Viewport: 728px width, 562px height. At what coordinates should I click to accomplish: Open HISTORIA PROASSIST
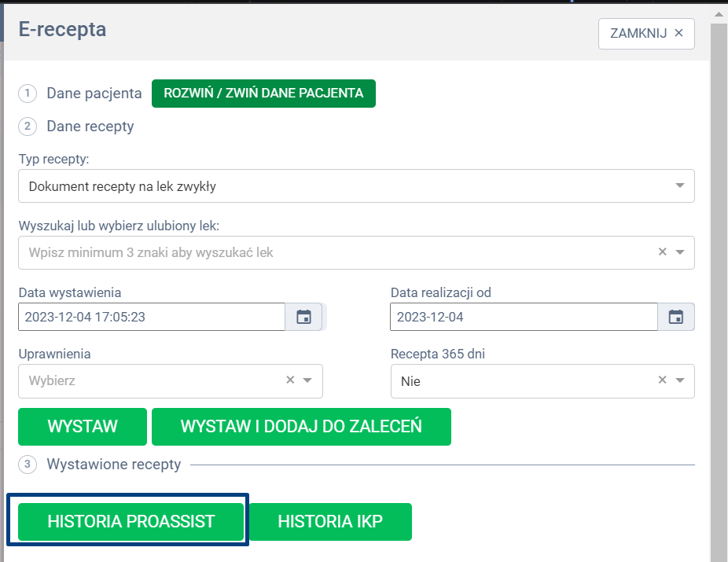[131, 522]
